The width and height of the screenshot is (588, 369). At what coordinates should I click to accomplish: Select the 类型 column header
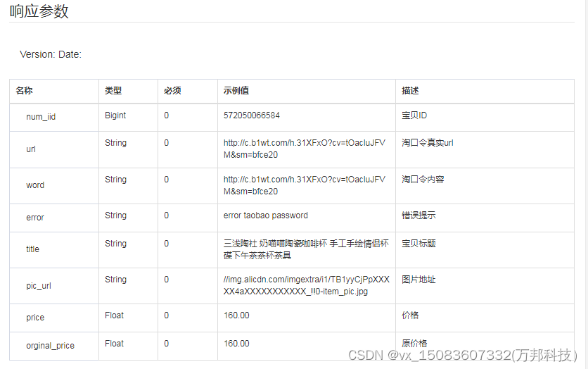coord(113,90)
